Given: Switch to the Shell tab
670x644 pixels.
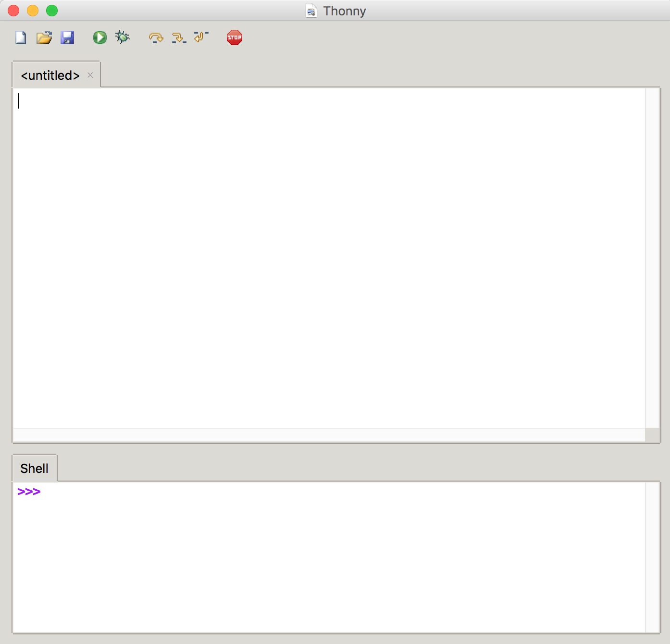Looking at the screenshot, I should point(35,468).
